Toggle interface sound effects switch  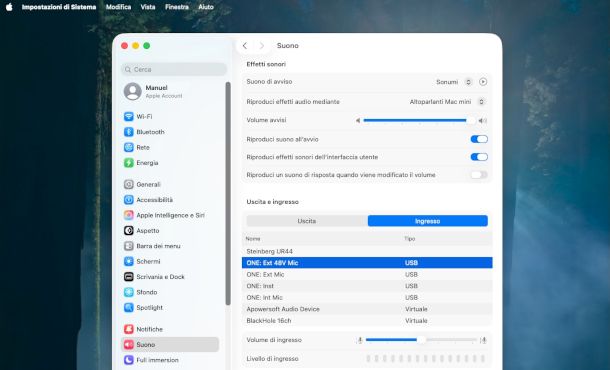479,157
